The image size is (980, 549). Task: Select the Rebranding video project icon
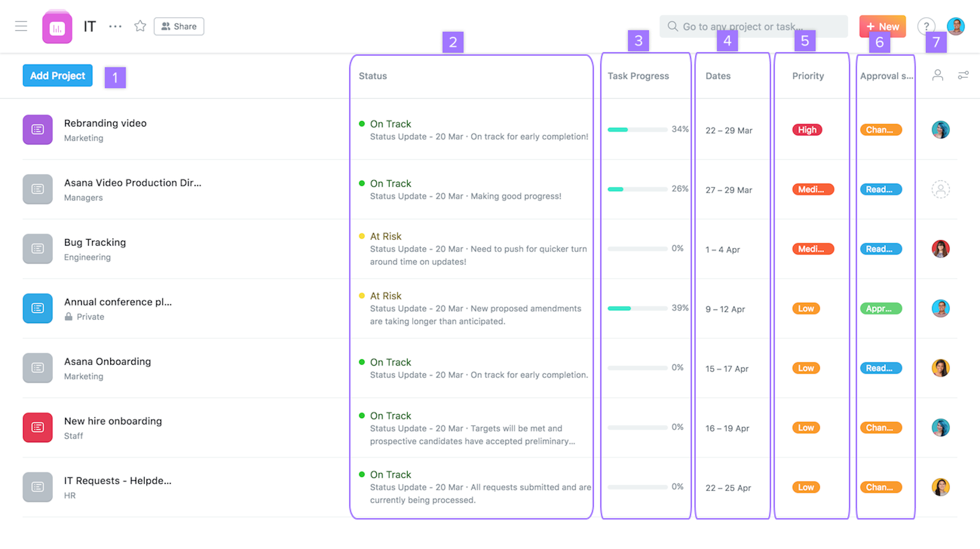click(x=37, y=128)
